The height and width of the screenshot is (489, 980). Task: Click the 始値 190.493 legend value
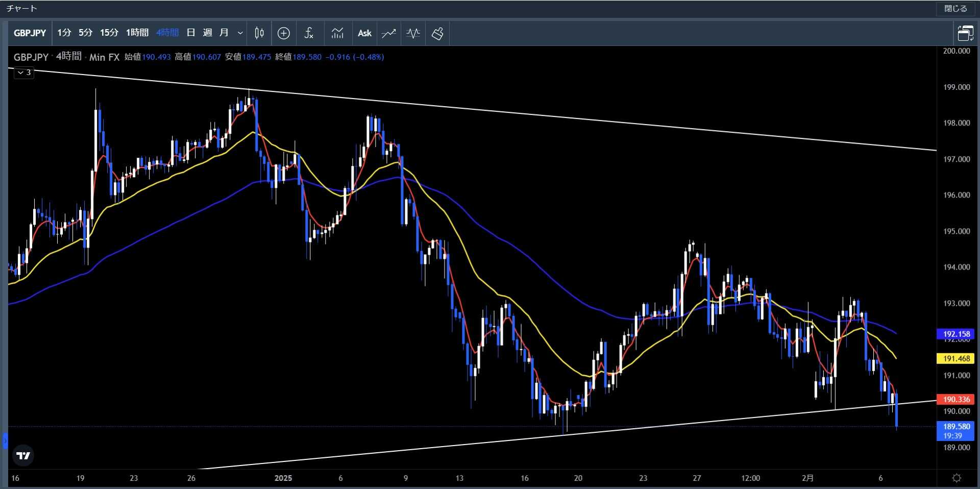148,57
